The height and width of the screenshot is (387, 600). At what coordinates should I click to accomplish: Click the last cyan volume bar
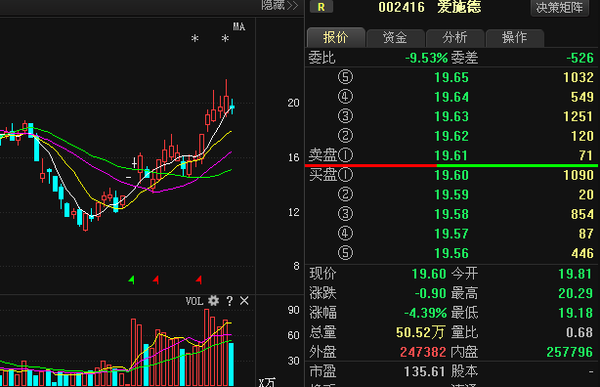(x=231, y=364)
